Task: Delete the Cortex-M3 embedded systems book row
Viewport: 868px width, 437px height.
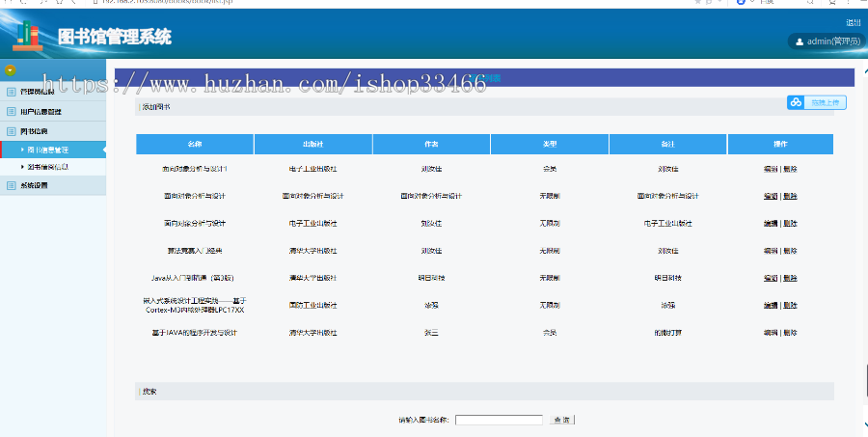Action: (790, 305)
